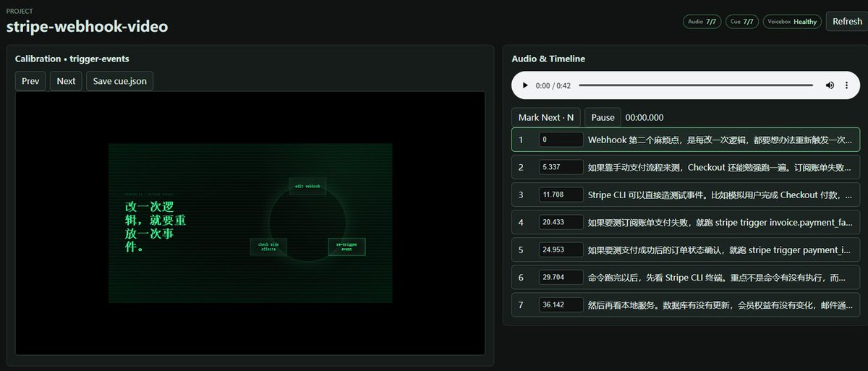The image size is (868, 371).
Task: Click the cue 2 time field 5.337
Action: tap(561, 167)
